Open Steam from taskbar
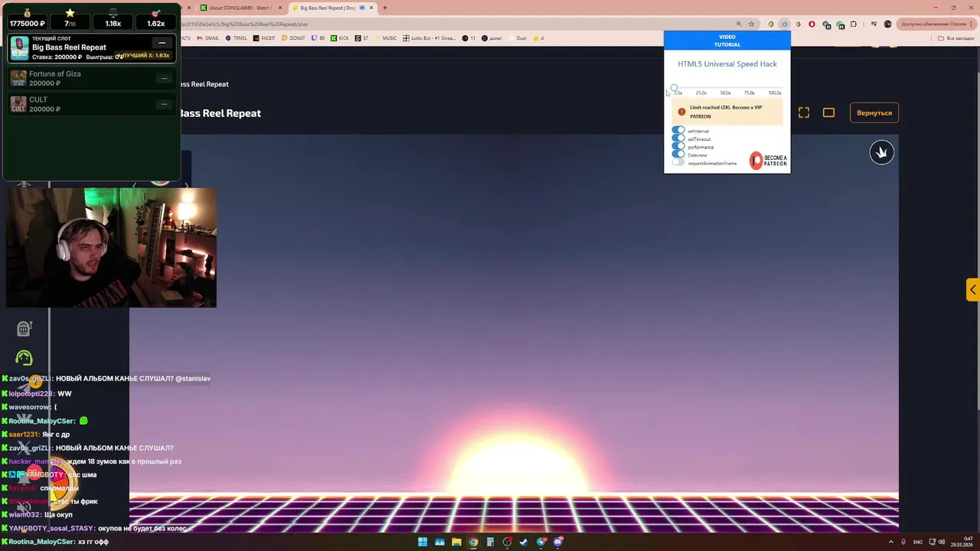Viewport: 980px width, 551px height. coord(524,542)
